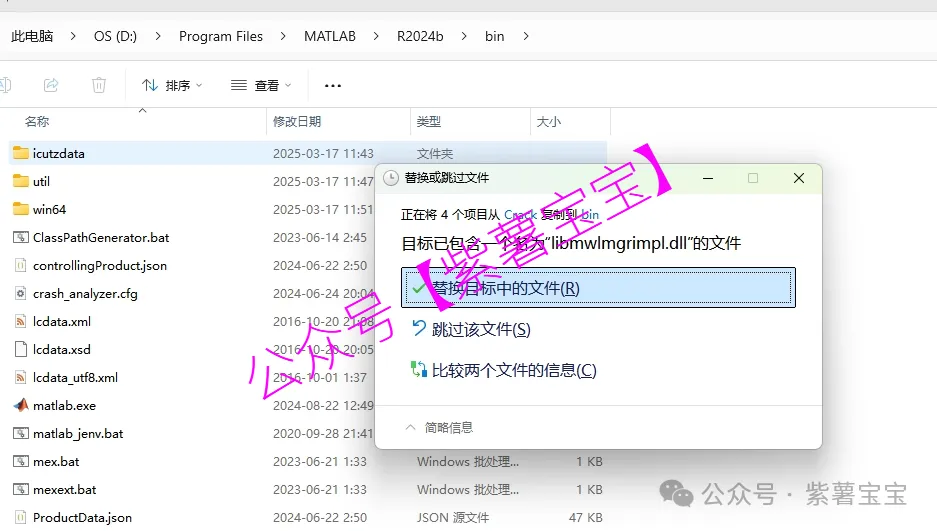The image size is (937, 531).
Task: Navigate to MATLAB in the breadcrumb path
Action: pos(329,37)
